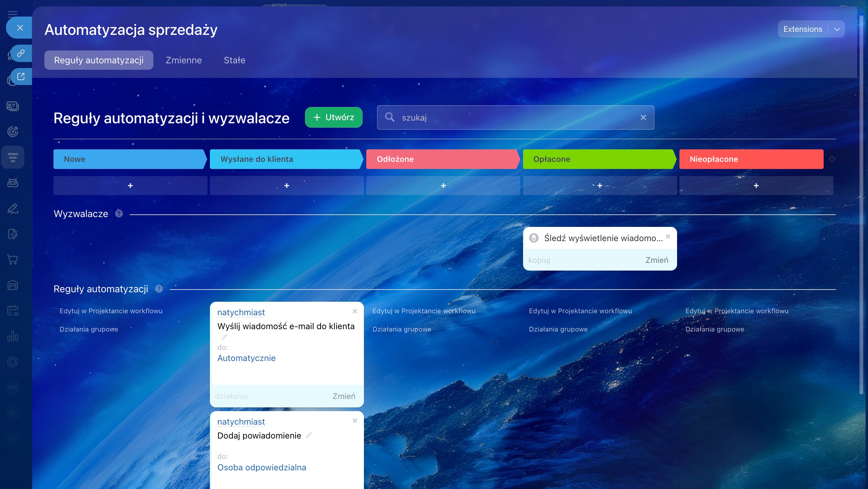Open the shopping cart sidebar icon
868x489 pixels.
point(13,260)
